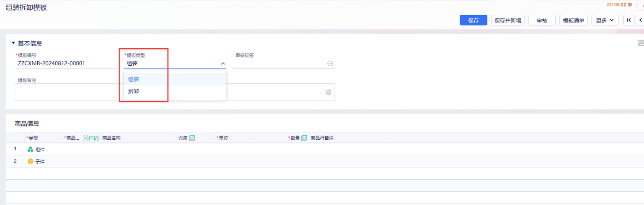The image size is (644, 205).
Task: Toggle the 数量 column checkbox
Action: click(304, 138)
